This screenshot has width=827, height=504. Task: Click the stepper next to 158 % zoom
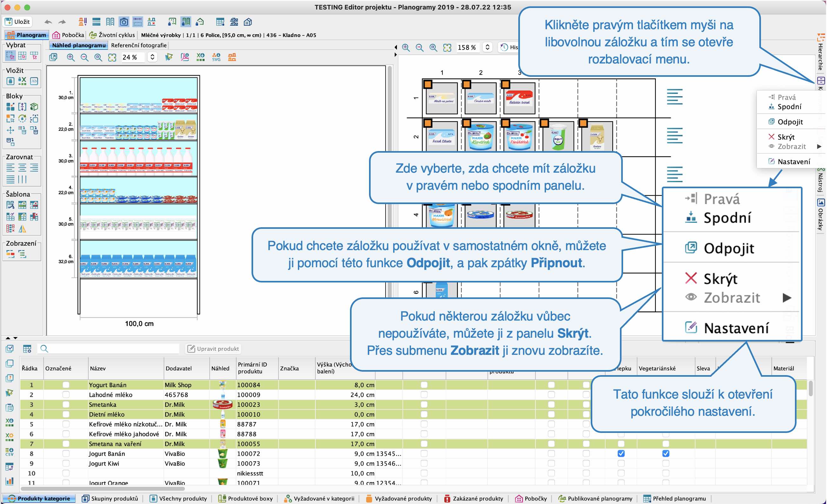click(x=488, y=48)
